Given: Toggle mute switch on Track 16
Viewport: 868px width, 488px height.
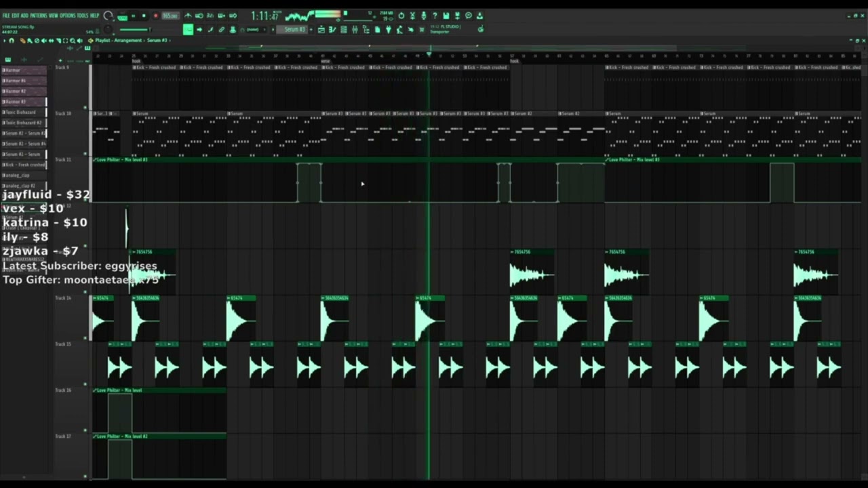Looking at the screenshot, I should click(85, 430).
